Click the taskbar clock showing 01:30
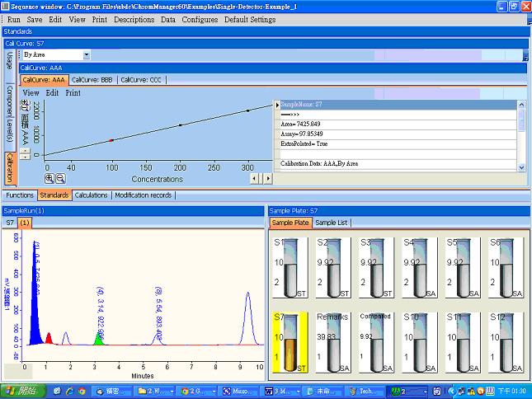The image size is (532, 399). point(512,392)
